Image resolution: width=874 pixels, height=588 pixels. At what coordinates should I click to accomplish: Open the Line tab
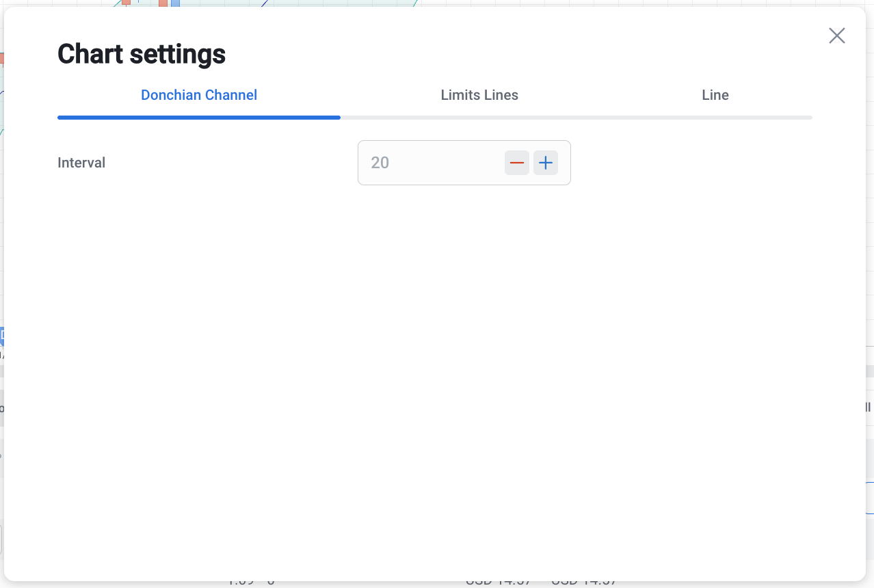[x=715, y=95]
